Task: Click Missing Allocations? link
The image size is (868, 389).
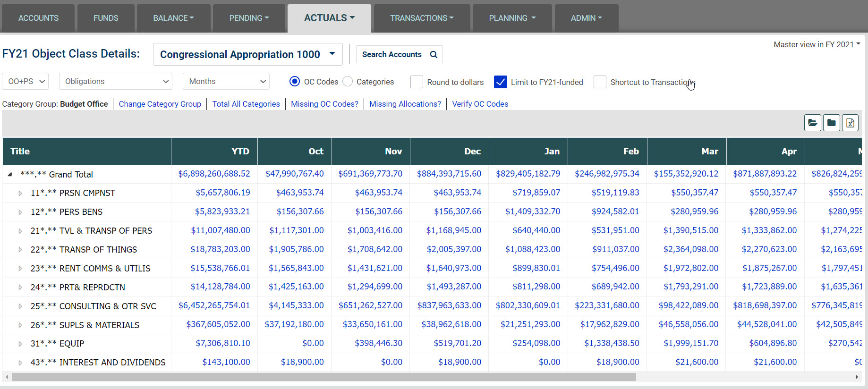Action: tap(405, 104)
